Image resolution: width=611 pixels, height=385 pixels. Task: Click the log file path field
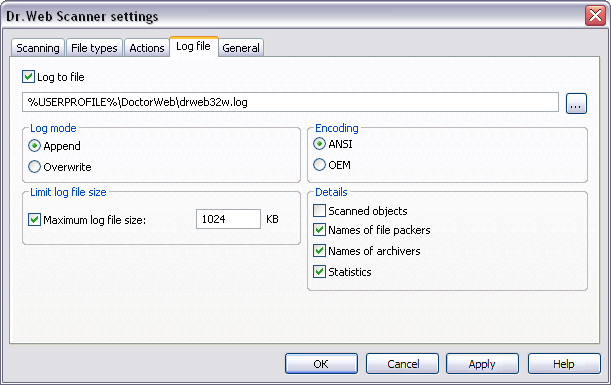click(290, 102)
